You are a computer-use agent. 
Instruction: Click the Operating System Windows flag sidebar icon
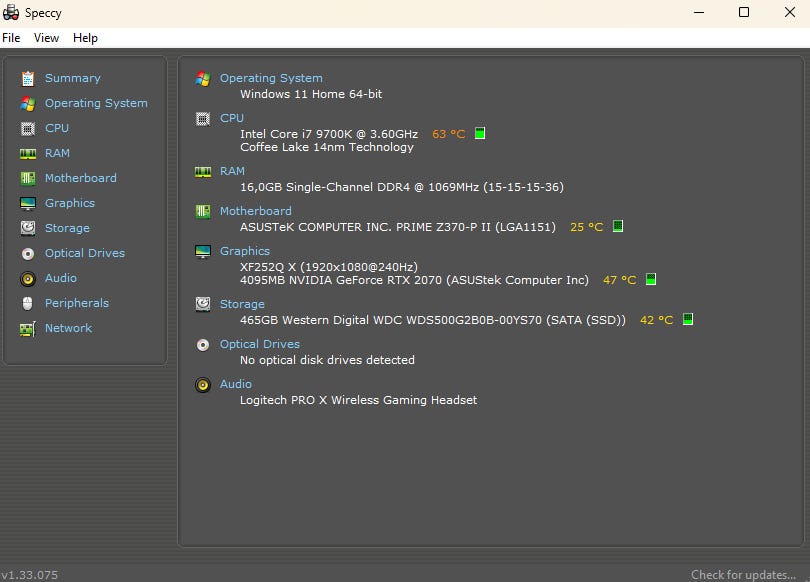pos(28,104)
